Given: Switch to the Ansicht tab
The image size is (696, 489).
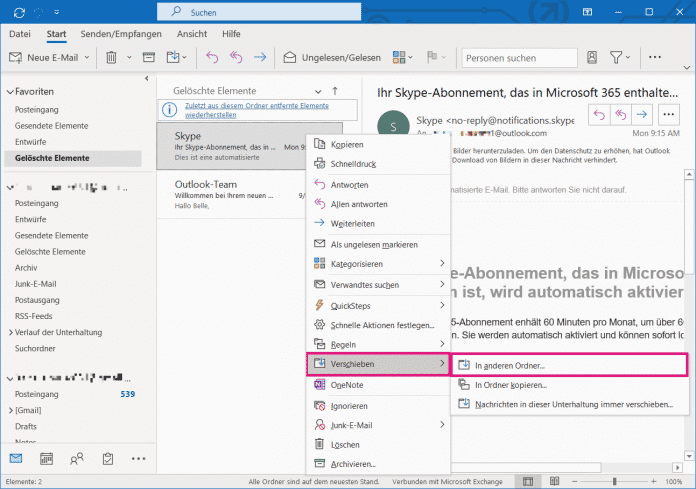Looking at the screenshot, I should coord(192,34).
